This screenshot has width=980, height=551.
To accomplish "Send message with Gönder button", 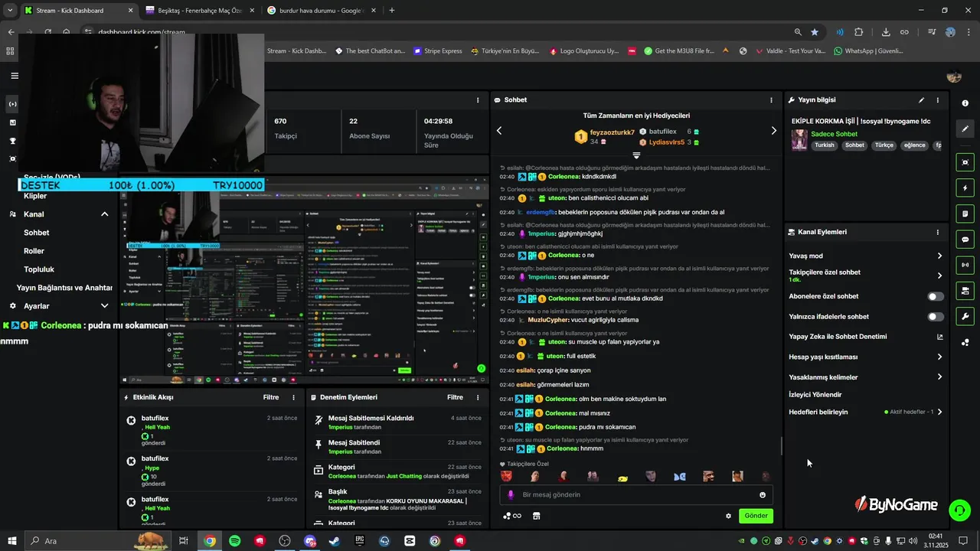I will pos(756,516).
